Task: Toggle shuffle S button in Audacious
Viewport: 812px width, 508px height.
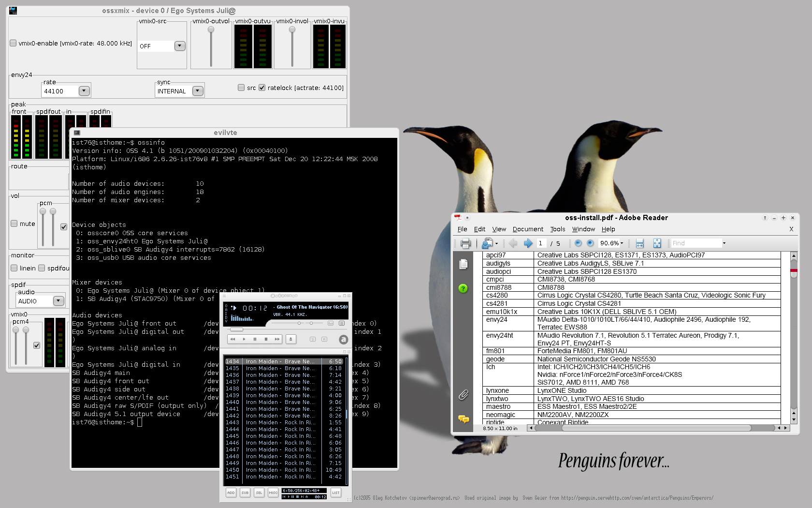Action: point(313,339)
